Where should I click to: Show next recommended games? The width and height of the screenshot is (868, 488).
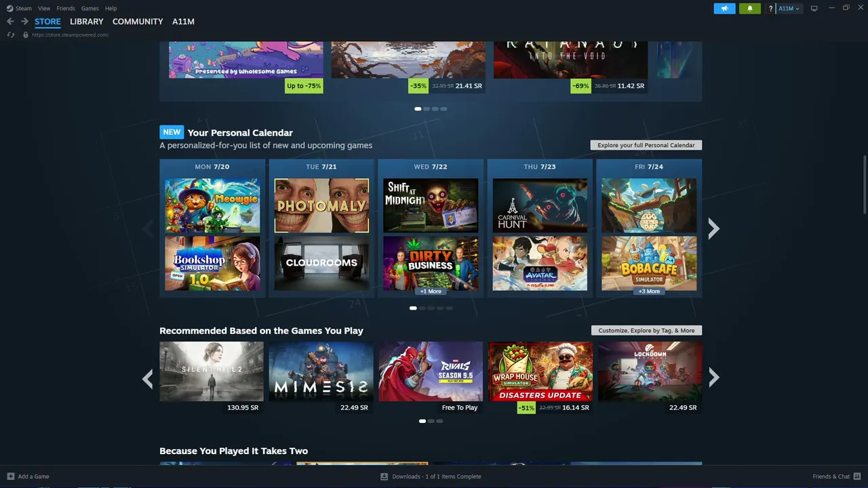[713, 378]
